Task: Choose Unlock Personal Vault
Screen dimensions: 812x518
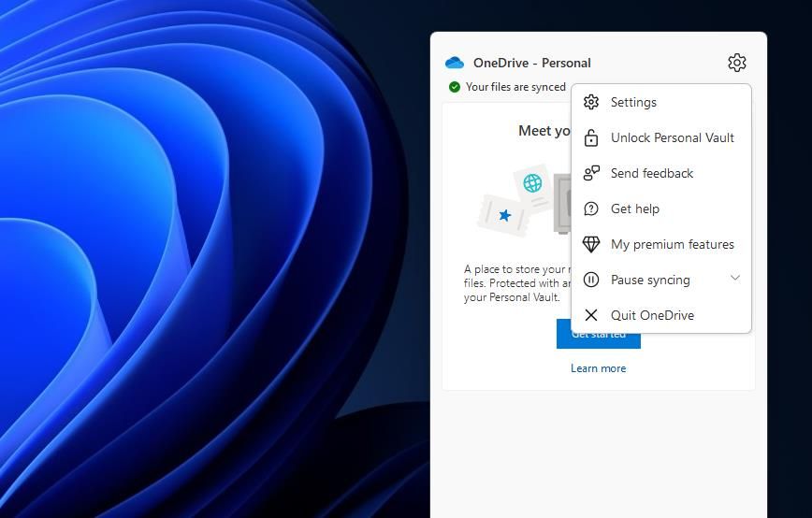Action: 661,137
